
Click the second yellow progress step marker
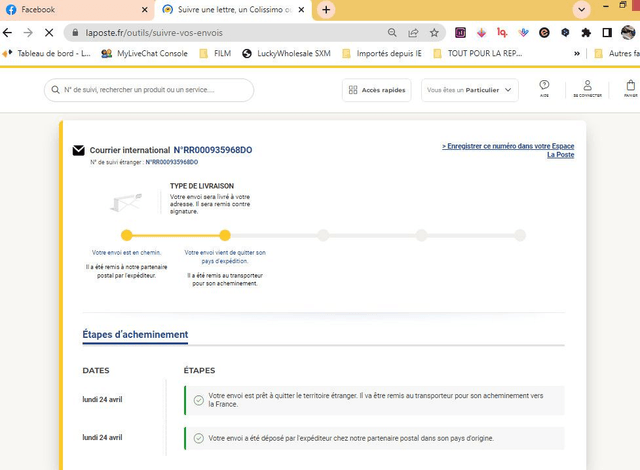pyautogui.click(x=225, y=235)
